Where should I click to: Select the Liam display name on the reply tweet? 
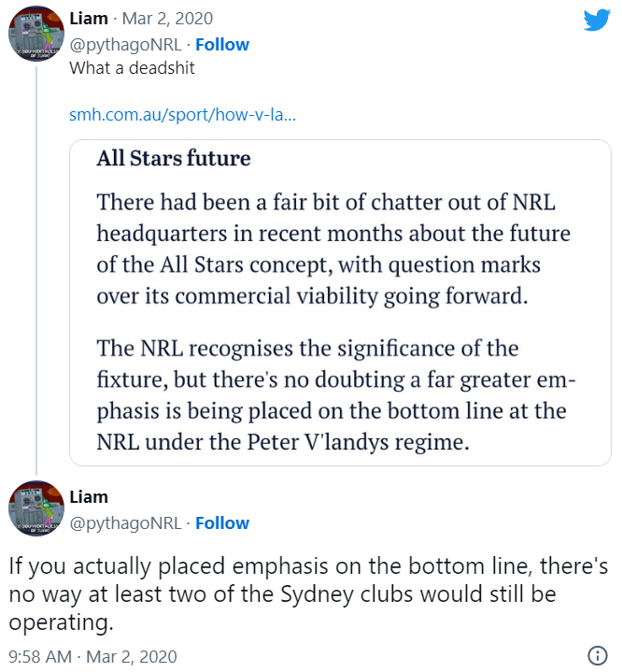coord(89,496)
